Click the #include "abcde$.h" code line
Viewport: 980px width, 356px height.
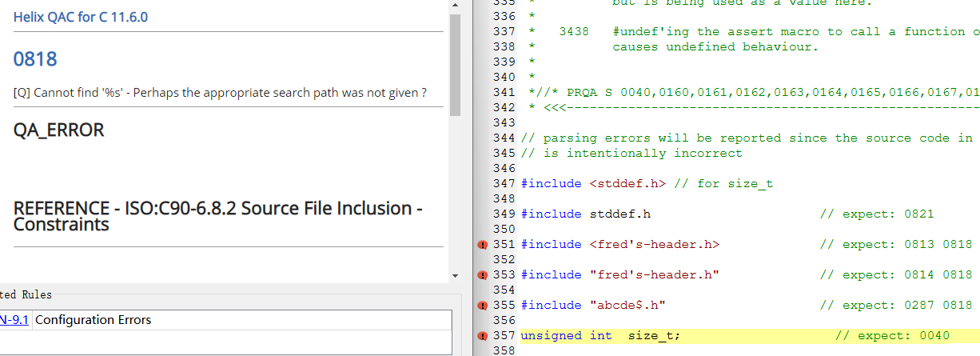[593, 306]
